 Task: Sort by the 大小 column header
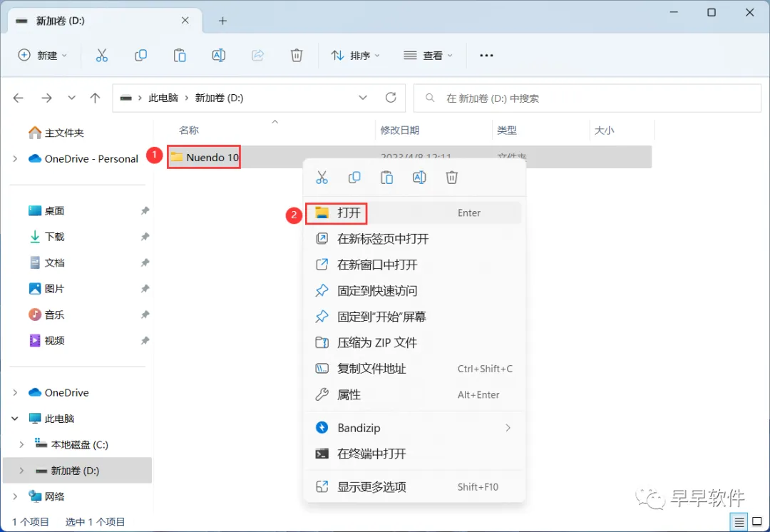tap(604, 131)
